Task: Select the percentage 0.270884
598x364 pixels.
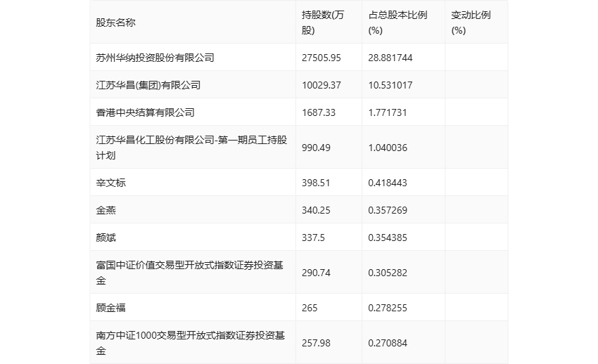Action: coord(388,343)
